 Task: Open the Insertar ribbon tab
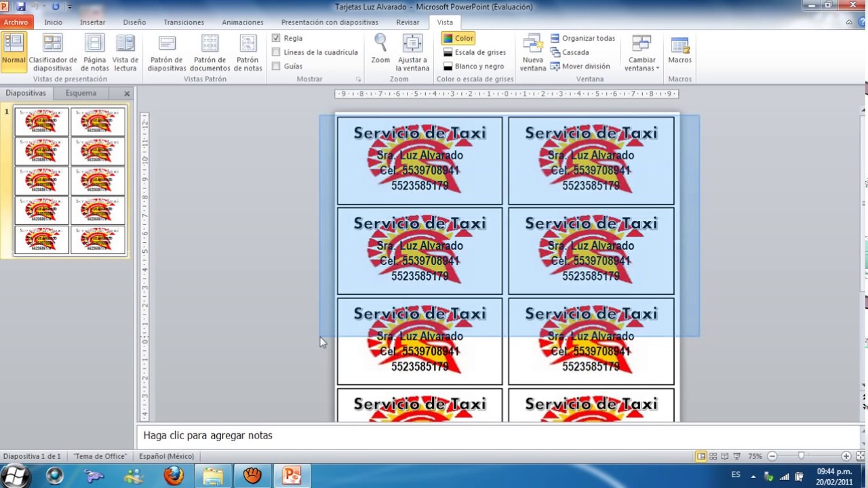(x=93, y=22)
